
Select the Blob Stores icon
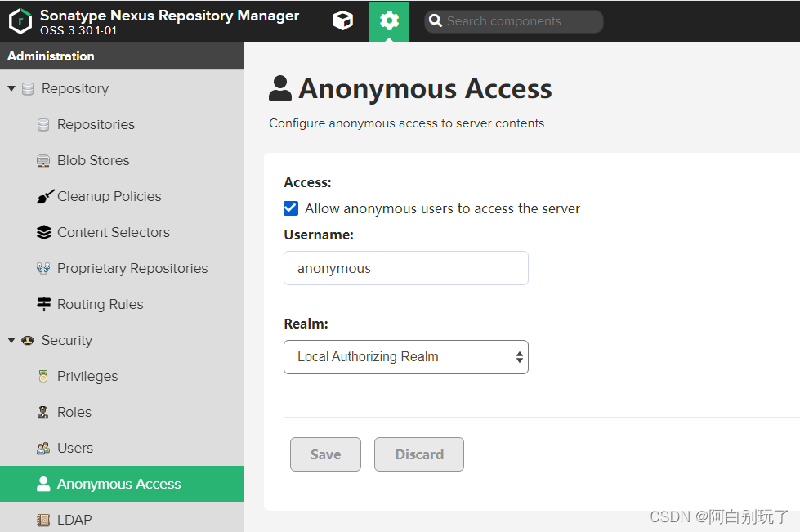[x=42, y=160]
